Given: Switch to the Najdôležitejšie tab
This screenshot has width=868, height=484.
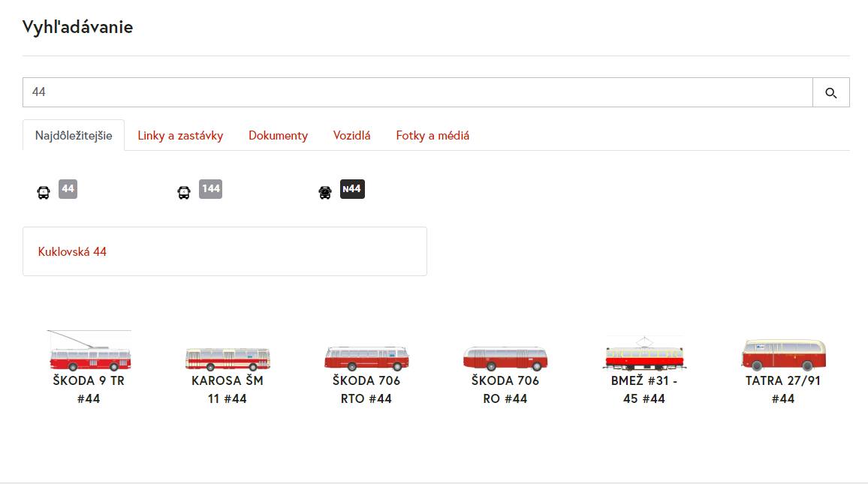Looking at the screenshot, I should point(74,136).
